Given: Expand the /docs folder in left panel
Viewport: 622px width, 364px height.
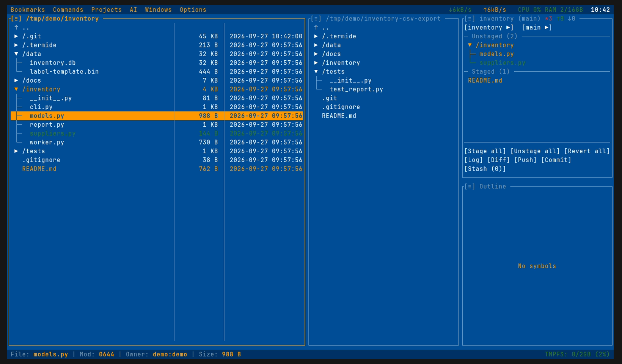Looking at the screenshot, I should [16, 80].
